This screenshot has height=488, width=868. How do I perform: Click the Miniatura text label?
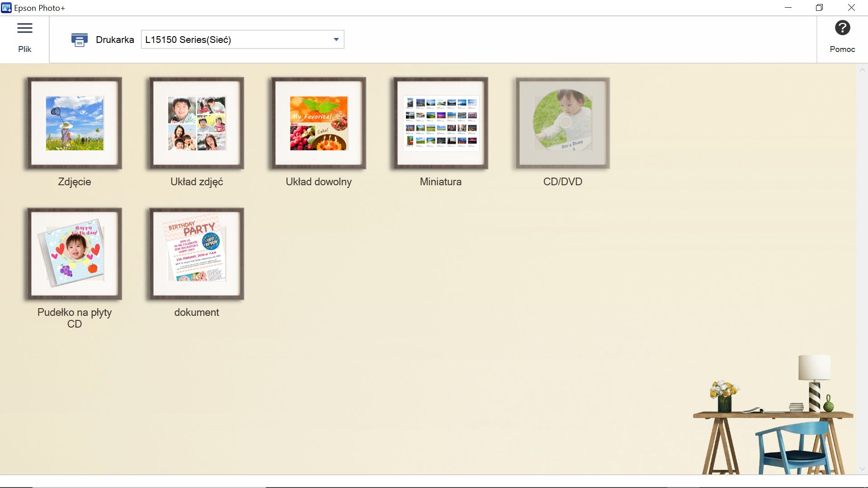coord(441,182)
